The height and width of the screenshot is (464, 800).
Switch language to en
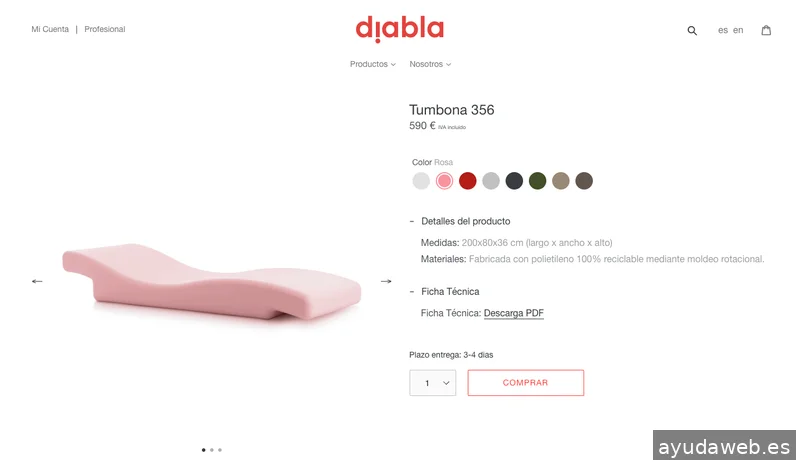[738, 30]
